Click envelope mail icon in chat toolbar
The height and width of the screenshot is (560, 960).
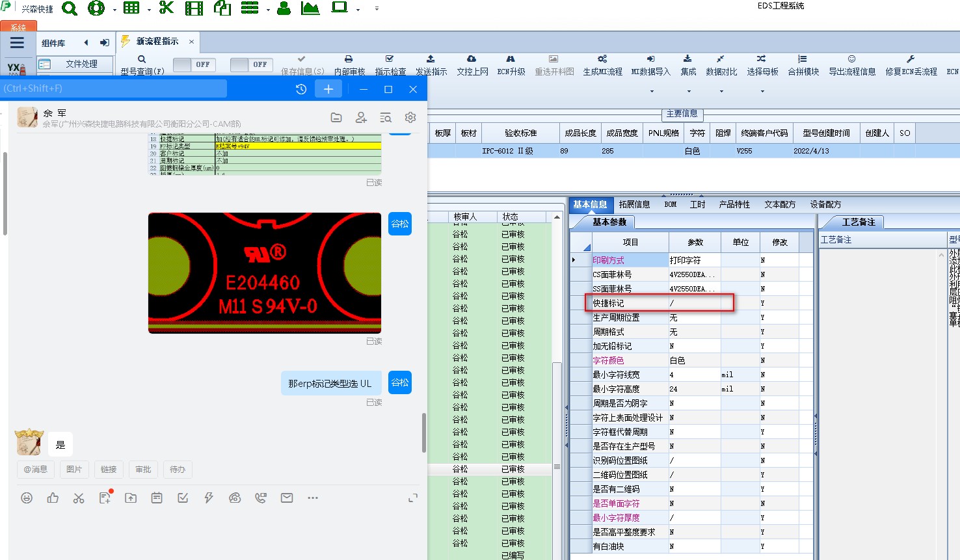[x=287, y=498]
